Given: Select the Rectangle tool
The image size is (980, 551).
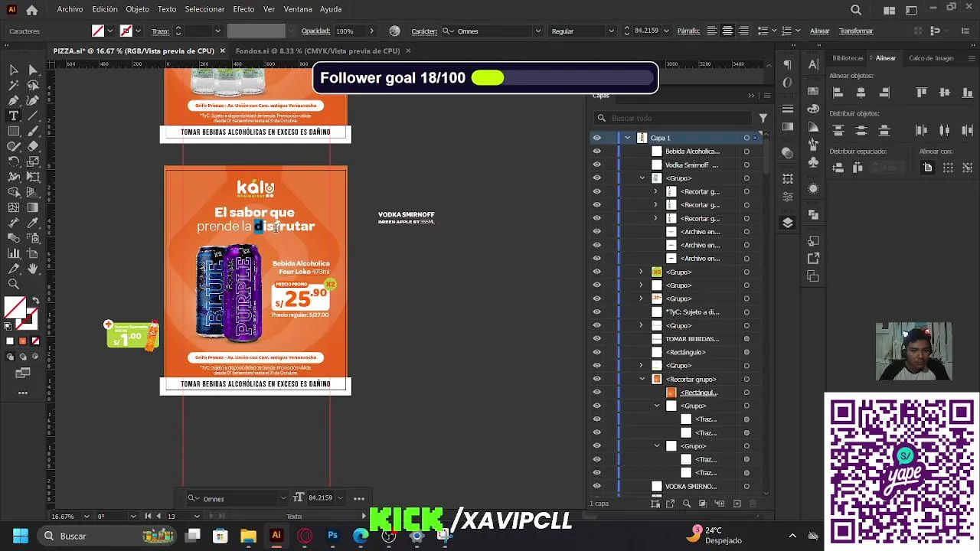Looking at the screenshot, I should tap(14, 131).
